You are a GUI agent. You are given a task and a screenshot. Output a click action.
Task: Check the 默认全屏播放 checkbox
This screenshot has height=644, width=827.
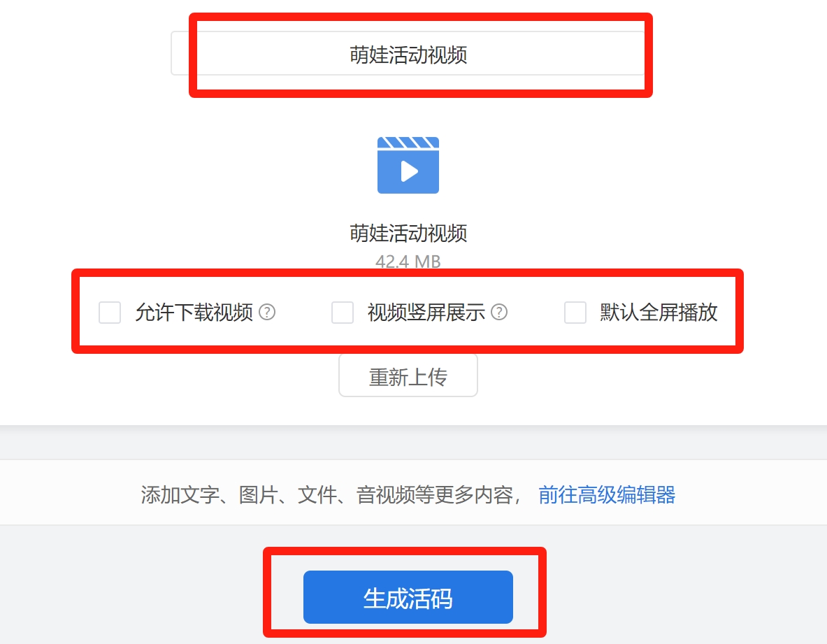[x=575, y=313]
